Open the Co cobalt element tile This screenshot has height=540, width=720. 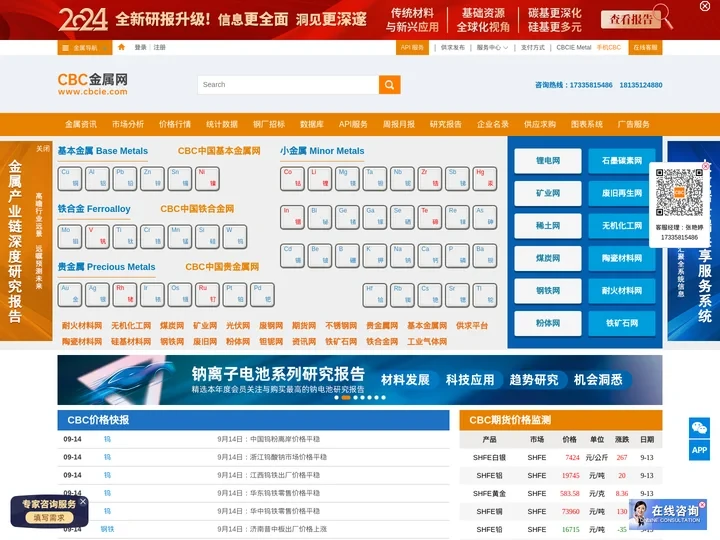[x=292, y=179]
